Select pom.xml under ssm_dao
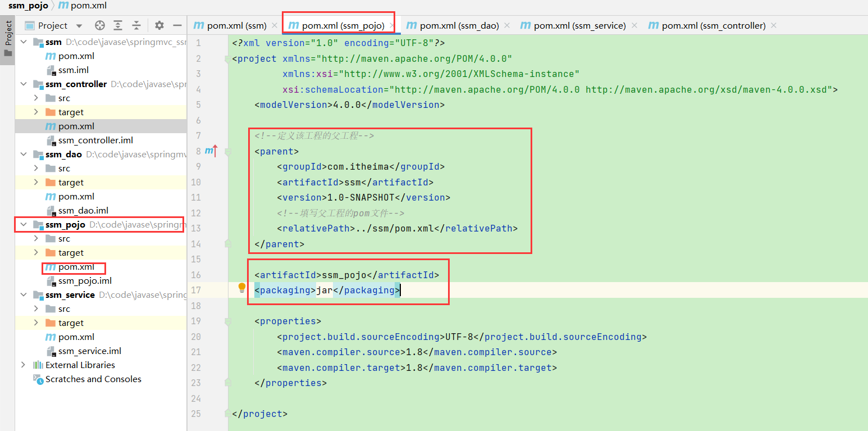 point(76,197)
